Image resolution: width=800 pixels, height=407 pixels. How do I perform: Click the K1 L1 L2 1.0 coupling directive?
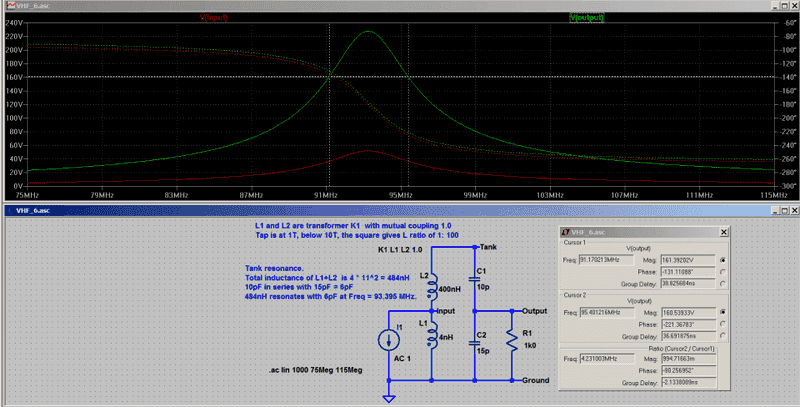406,247
